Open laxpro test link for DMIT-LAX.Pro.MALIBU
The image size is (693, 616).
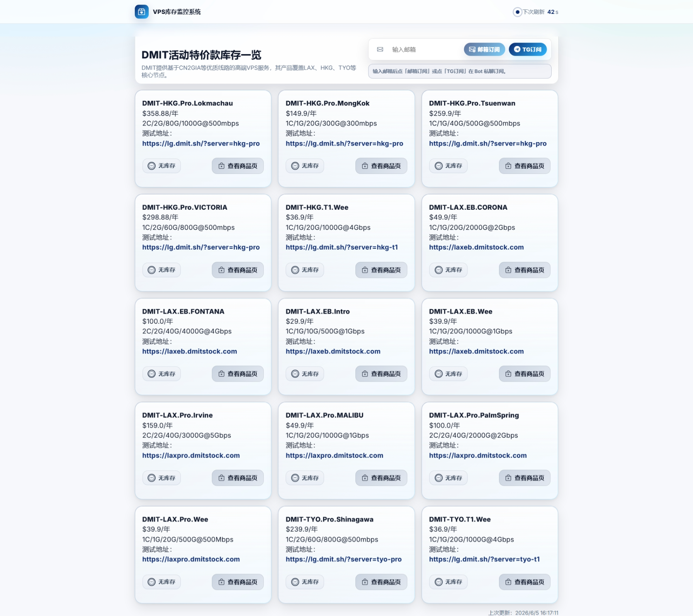coord(335,456)
